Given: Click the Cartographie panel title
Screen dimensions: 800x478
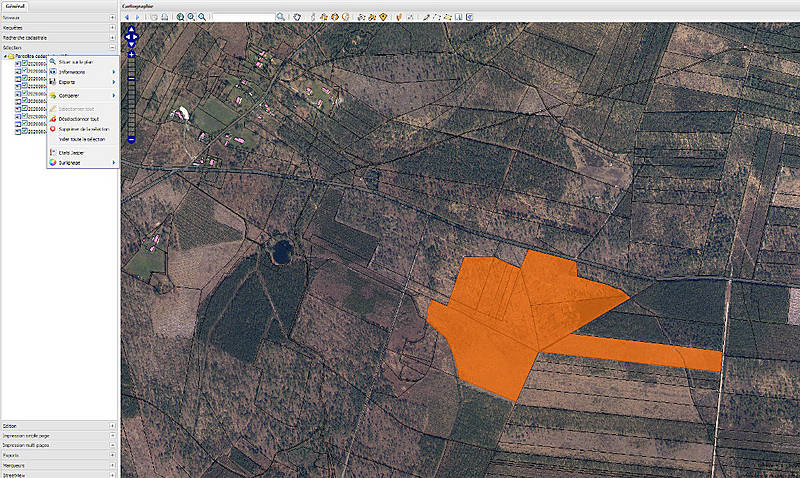Looking at the screenshot, I should click(138, 6).
